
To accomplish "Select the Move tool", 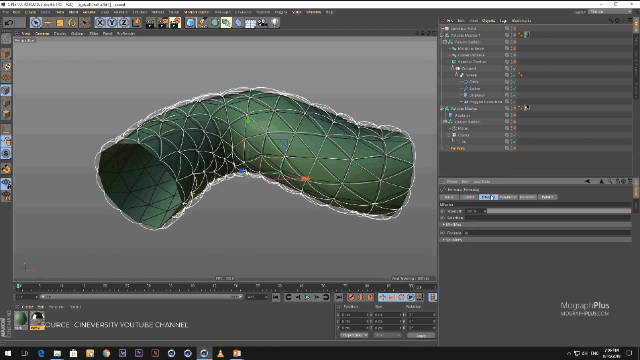I will point(48,23).
